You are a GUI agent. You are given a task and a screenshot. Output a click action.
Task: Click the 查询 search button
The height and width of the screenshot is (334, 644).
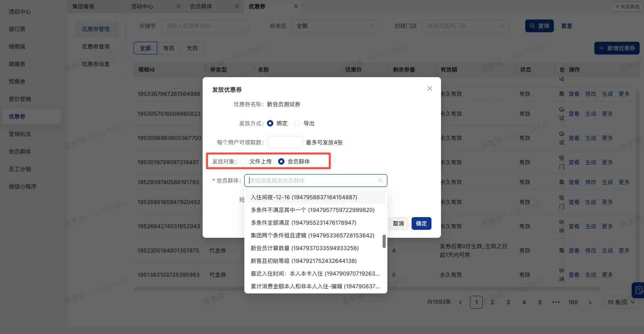(540, 26)
